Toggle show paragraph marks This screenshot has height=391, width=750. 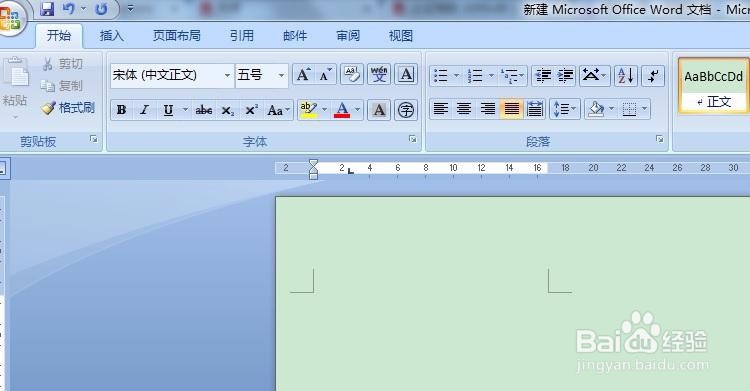coord(652,76)
